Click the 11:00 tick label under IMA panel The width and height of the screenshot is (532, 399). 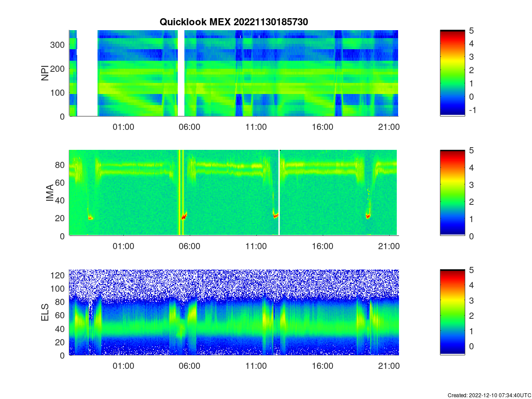tap(256, 246)
